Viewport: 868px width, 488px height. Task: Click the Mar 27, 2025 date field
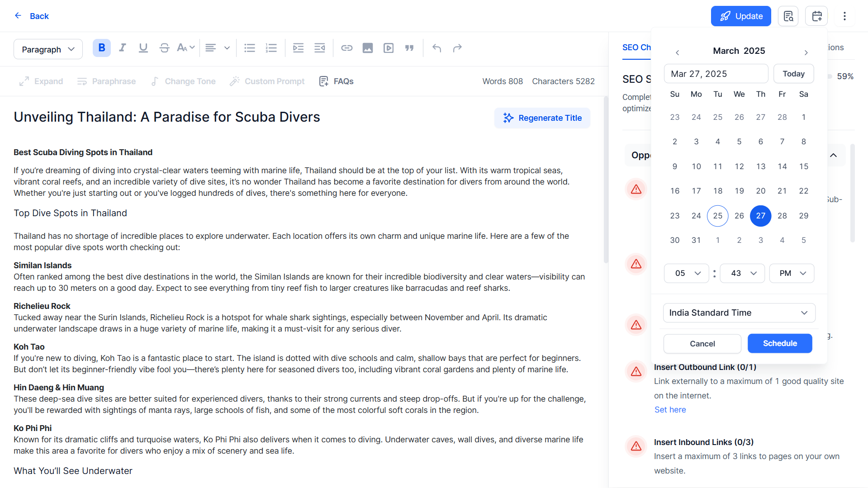click(x=716, y=74)
